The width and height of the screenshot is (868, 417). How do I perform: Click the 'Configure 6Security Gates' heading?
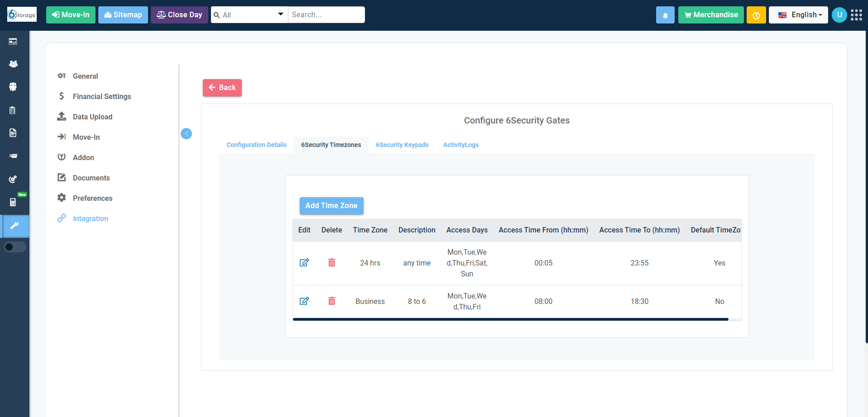pos(517,120)
